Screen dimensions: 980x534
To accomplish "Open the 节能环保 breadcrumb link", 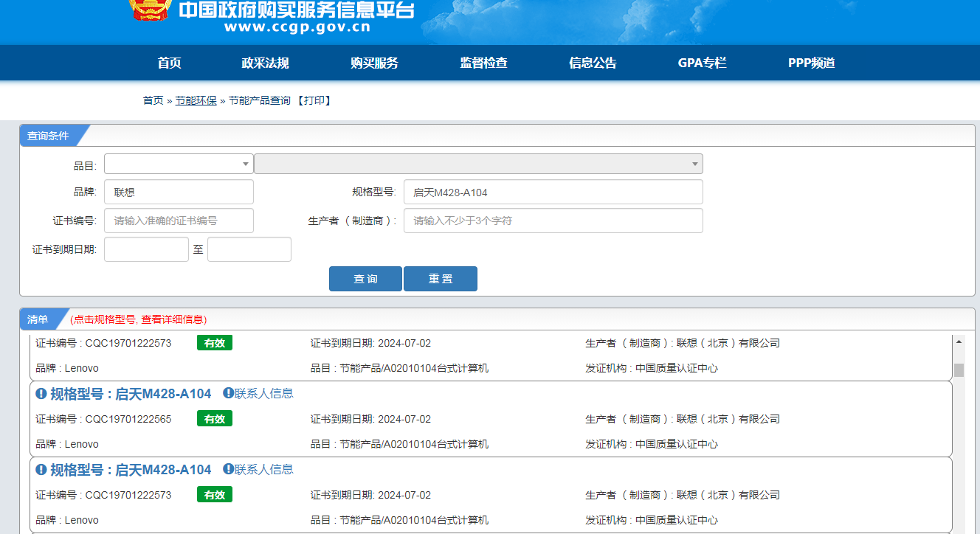I will (x=196, y=100).
